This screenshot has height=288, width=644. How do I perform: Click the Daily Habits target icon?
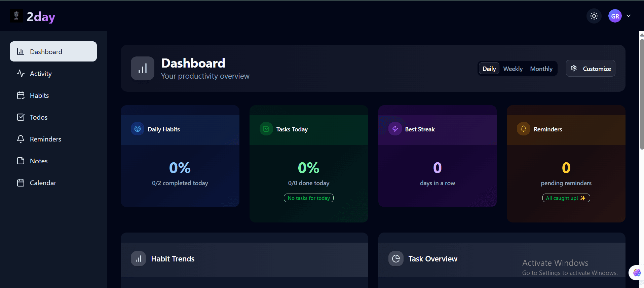(x=137, y=129)
